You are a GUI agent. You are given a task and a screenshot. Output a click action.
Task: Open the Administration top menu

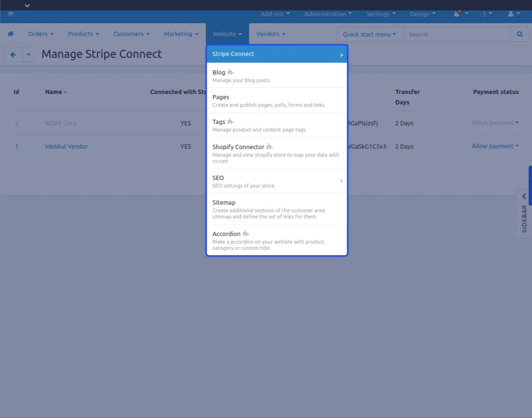pos(328,14)
